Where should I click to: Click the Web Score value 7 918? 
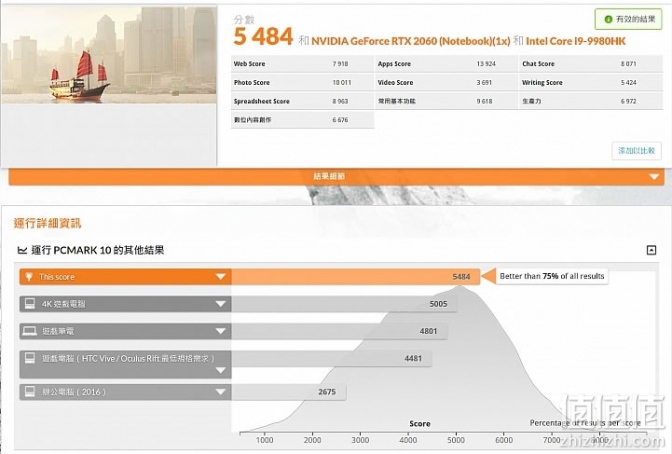340,64
